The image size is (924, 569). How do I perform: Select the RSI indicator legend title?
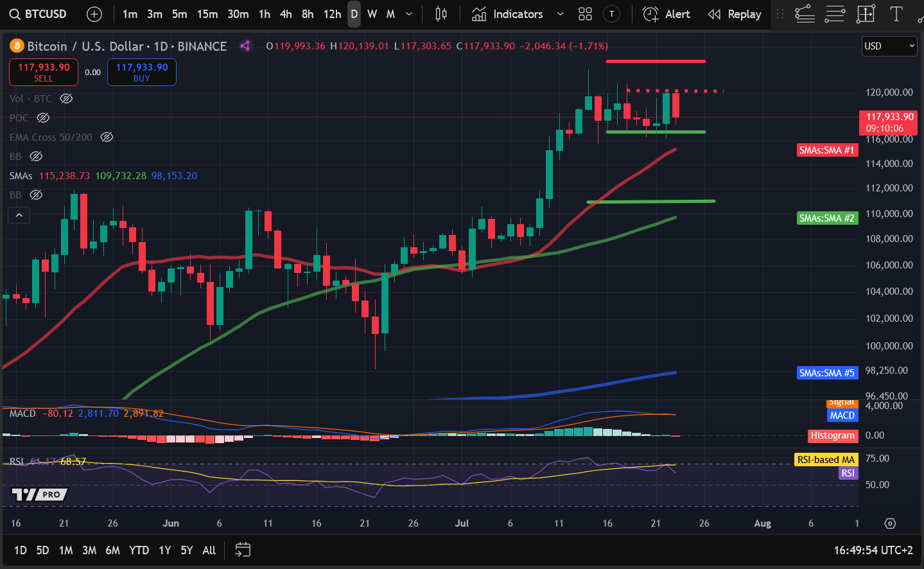point(17,461)
